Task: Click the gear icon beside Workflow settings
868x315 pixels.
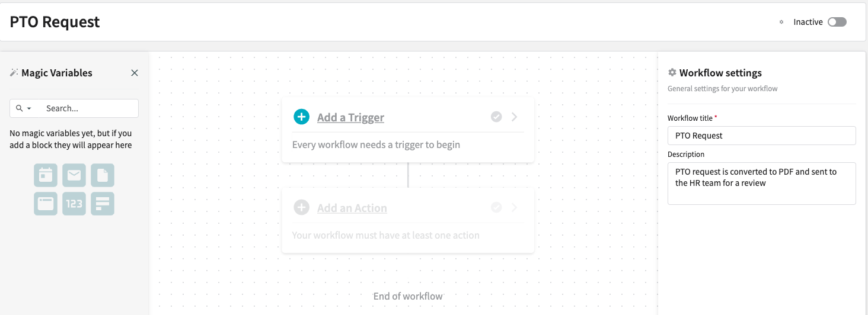Action: 672,72
